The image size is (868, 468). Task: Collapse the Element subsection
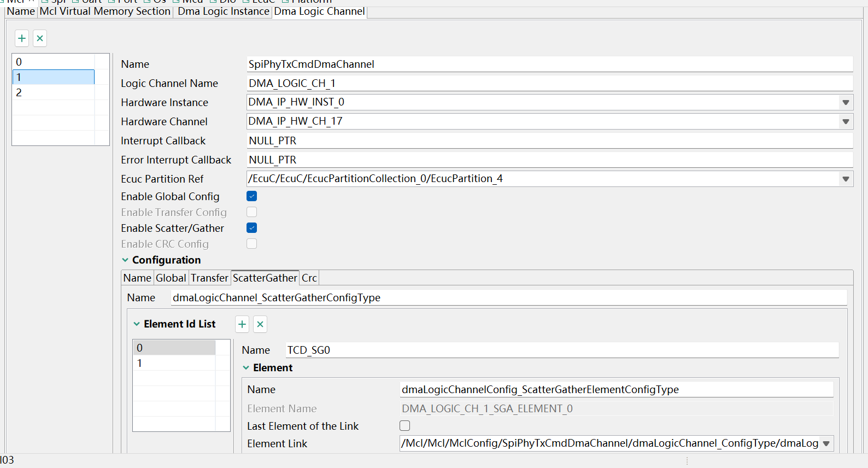click(x=246, y=368)
